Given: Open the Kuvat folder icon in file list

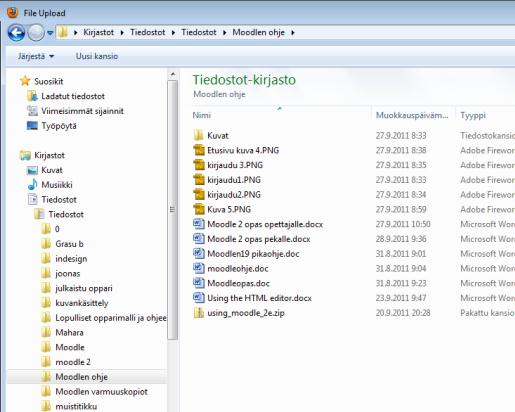Looking at the screenshot, I should pos(198,135).
